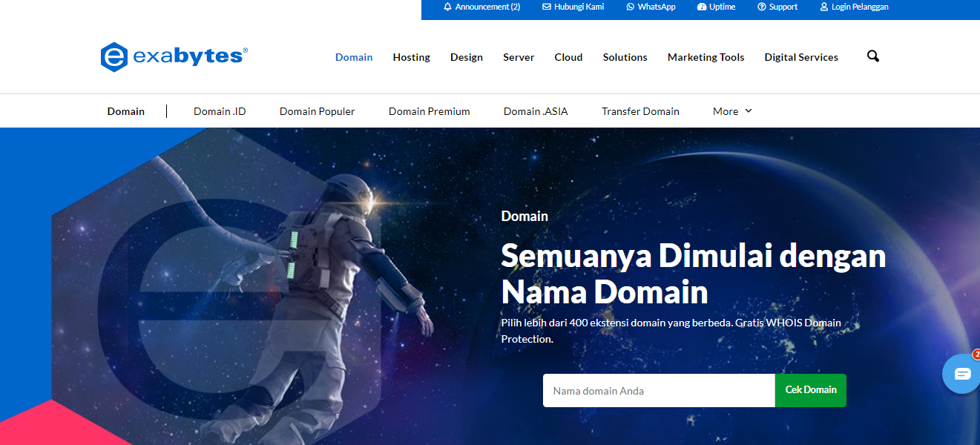Viewport: 980px width, 445px height.
Task: Open the Domain Populer page
Action: pos(317,111)
